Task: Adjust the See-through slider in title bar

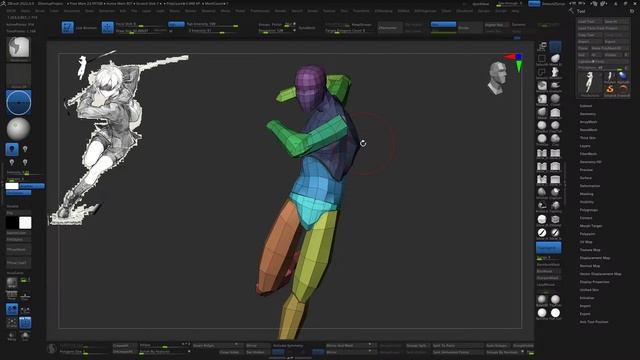Action: coord(509,4)
